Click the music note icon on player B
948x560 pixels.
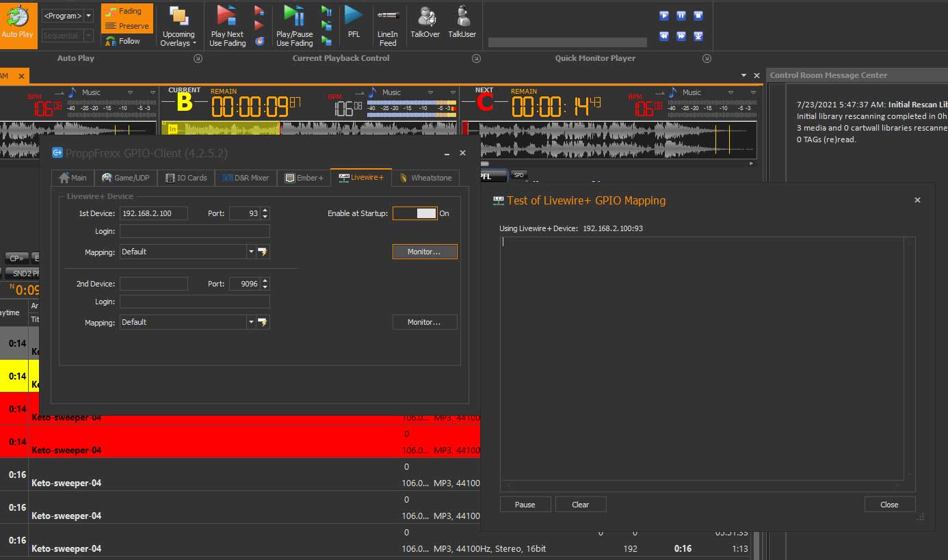tap(373, 92)
